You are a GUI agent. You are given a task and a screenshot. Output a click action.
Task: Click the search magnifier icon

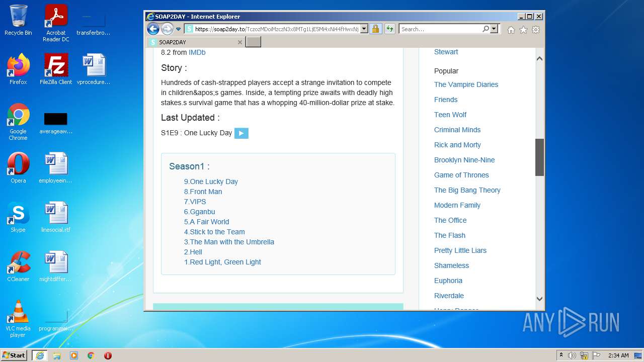[486, 29]
